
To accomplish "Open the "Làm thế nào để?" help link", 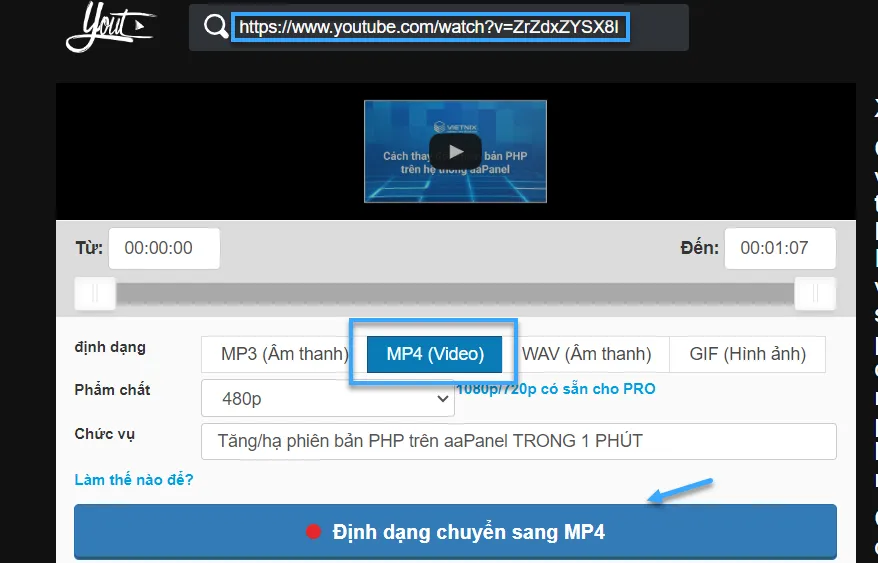I will click(134, 480).
